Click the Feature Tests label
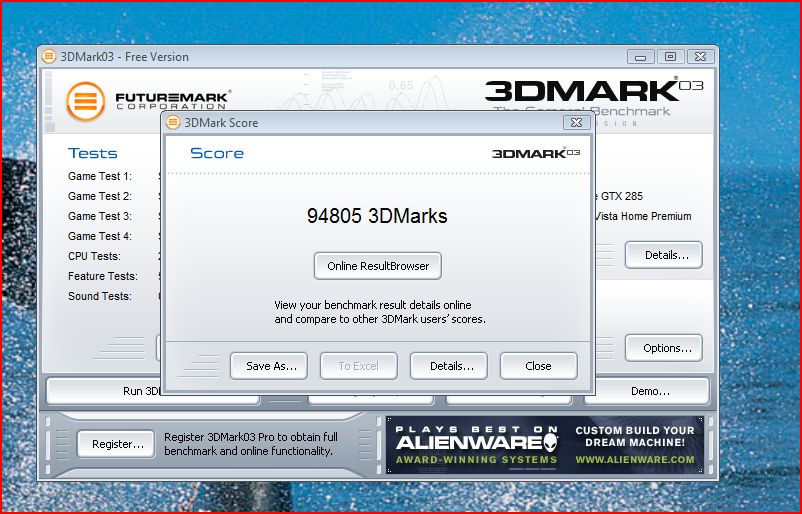 [103, 276]
